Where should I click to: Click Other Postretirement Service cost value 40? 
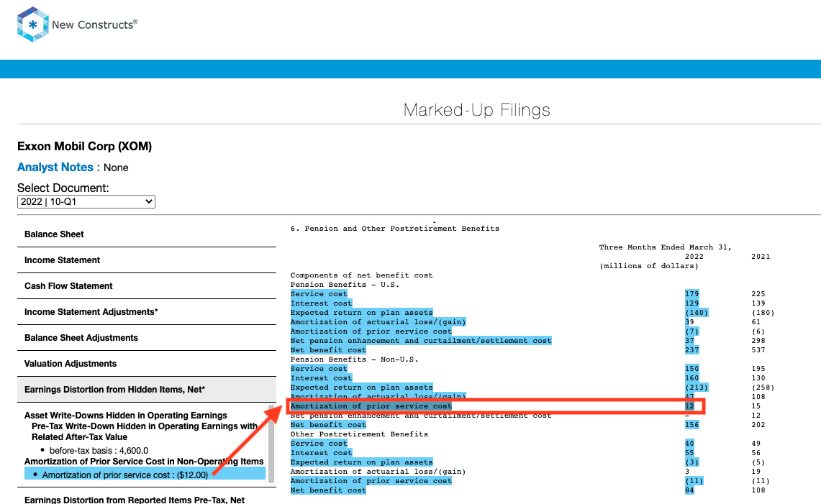tap(689, 444)
